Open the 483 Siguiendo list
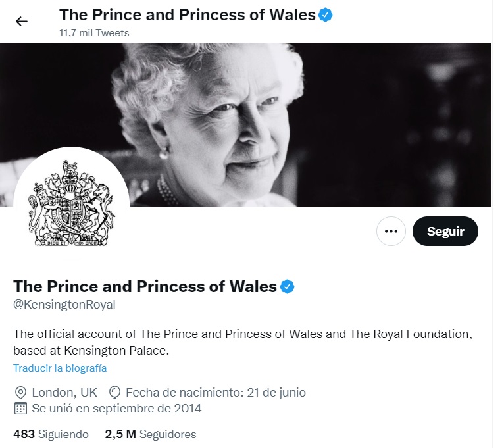The image size is (504, 448). click(x=51, y=434)
